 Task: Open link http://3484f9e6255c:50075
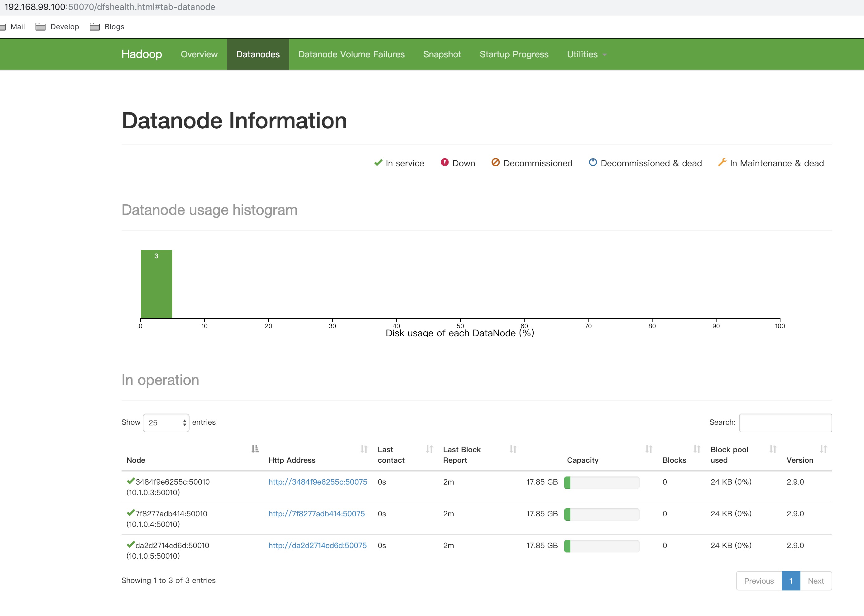318,482
